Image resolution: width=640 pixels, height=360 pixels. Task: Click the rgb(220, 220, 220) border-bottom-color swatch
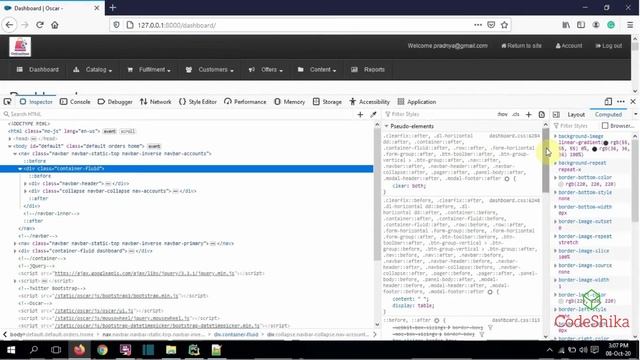click(x=561, y=184)
